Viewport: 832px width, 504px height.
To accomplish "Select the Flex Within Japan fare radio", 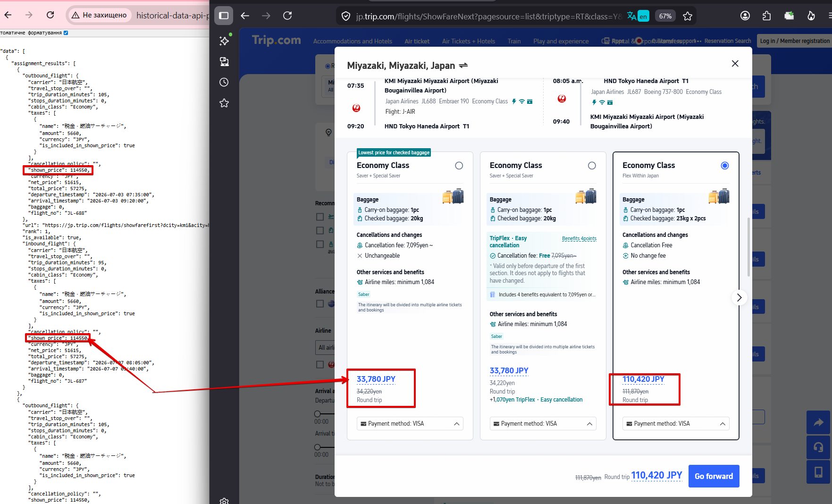I will (x=725, y=166).
